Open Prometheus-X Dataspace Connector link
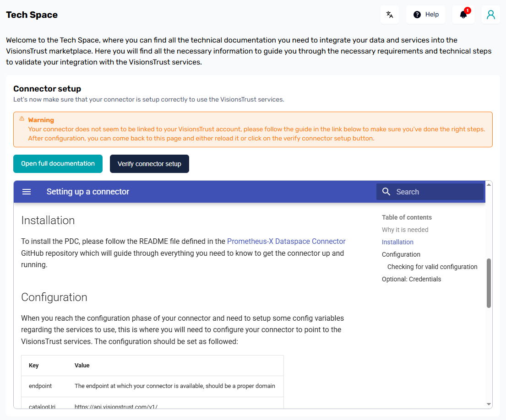The height and width of the screenshot is (420, 506). pyautogui.click(x=286, y=241)
